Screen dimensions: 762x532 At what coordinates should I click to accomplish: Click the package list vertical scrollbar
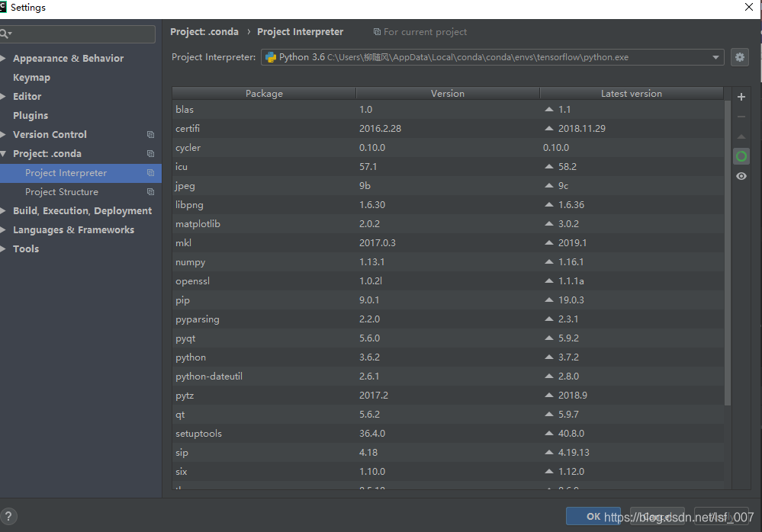728,252
